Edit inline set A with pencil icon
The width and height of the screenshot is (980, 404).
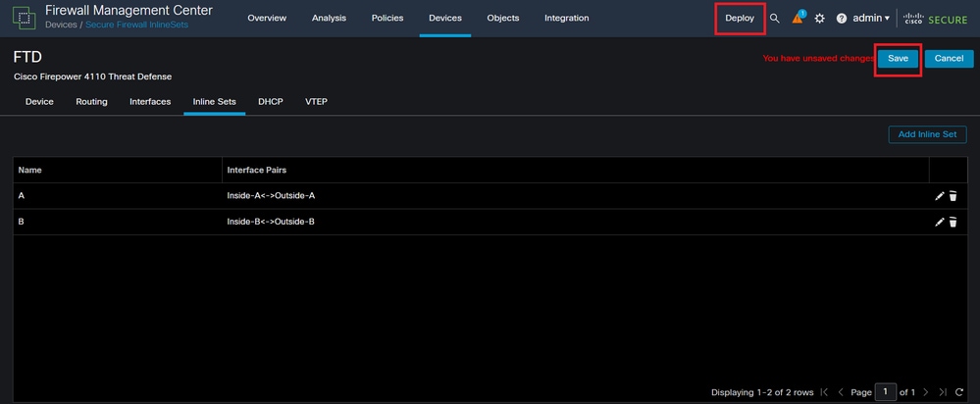[x=939, y=196]
